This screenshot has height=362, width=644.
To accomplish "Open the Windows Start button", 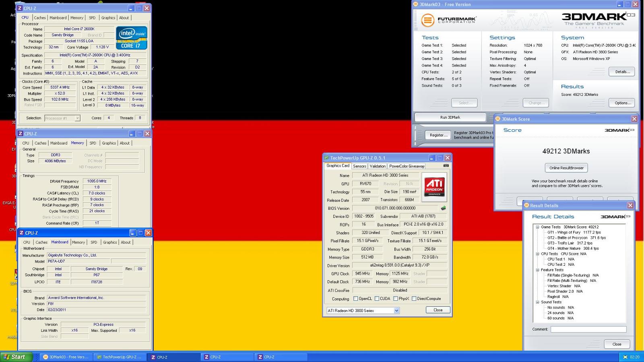I will point(16,357).
